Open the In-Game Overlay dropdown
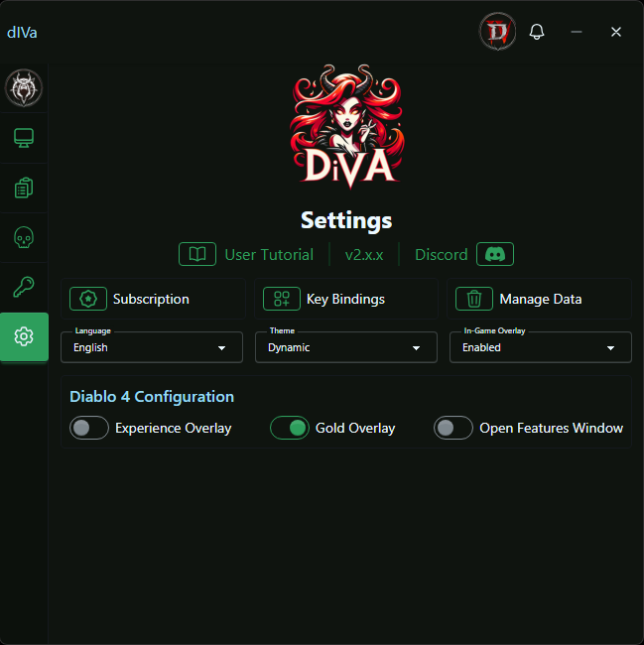Screen dimensions: 644x645 (541, 347)
